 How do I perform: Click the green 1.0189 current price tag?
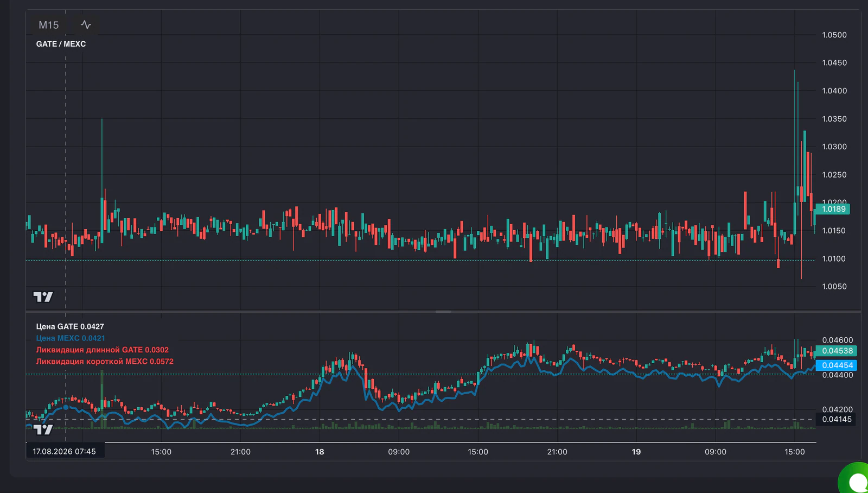click(x=833, y=209)
